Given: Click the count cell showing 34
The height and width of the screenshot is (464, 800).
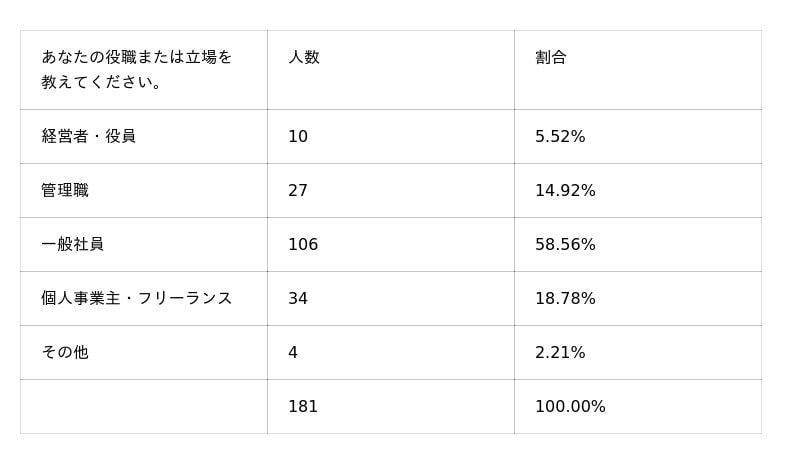Looking at the screenshot, I should click(298, 299).
